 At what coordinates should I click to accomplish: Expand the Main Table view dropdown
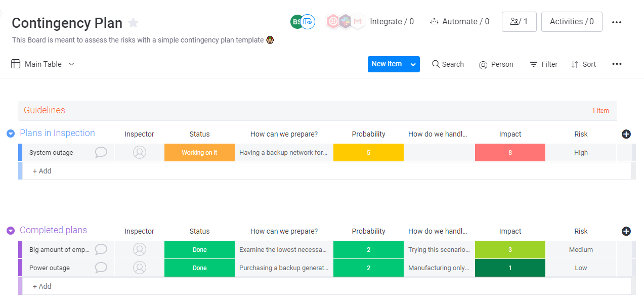point(71,64)
